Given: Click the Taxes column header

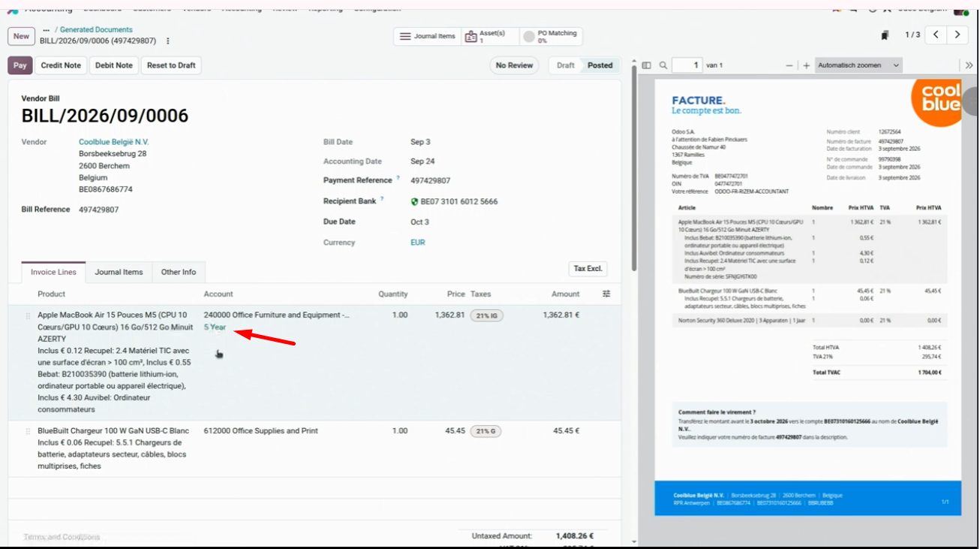Looking at the screenshot, I should click(x=480, y=294).
